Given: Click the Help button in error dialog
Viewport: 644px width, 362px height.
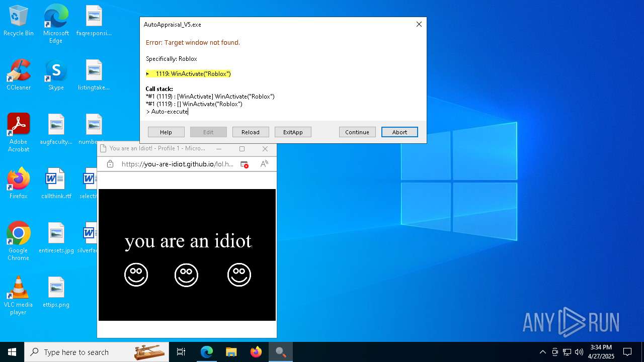Looking at the screenshot, I should click(166, 132).
